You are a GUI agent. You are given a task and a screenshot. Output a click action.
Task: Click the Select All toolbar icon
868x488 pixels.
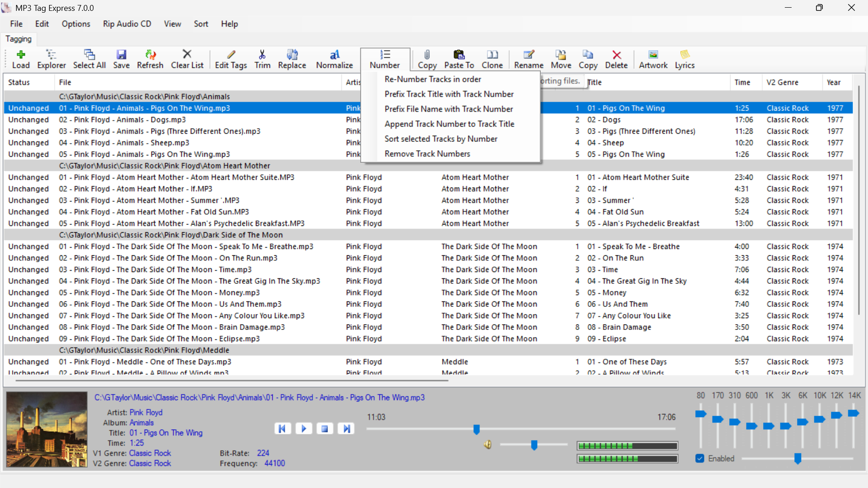coord(90,59)
